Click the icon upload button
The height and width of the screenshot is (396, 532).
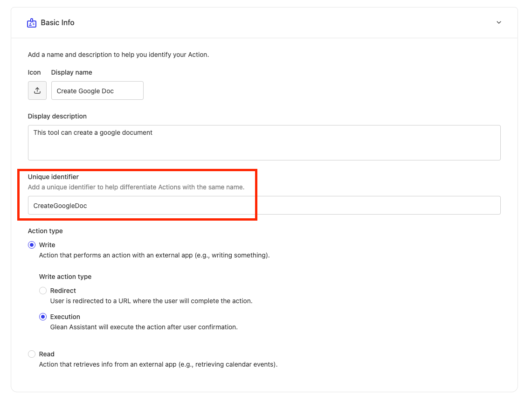coord(37,90)
